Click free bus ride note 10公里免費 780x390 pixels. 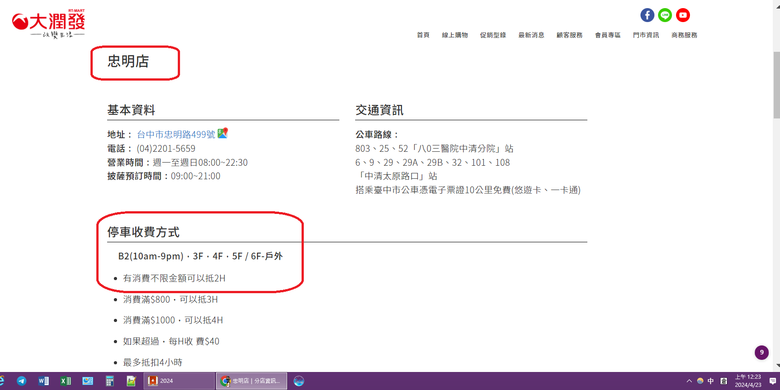coord(468,190)
